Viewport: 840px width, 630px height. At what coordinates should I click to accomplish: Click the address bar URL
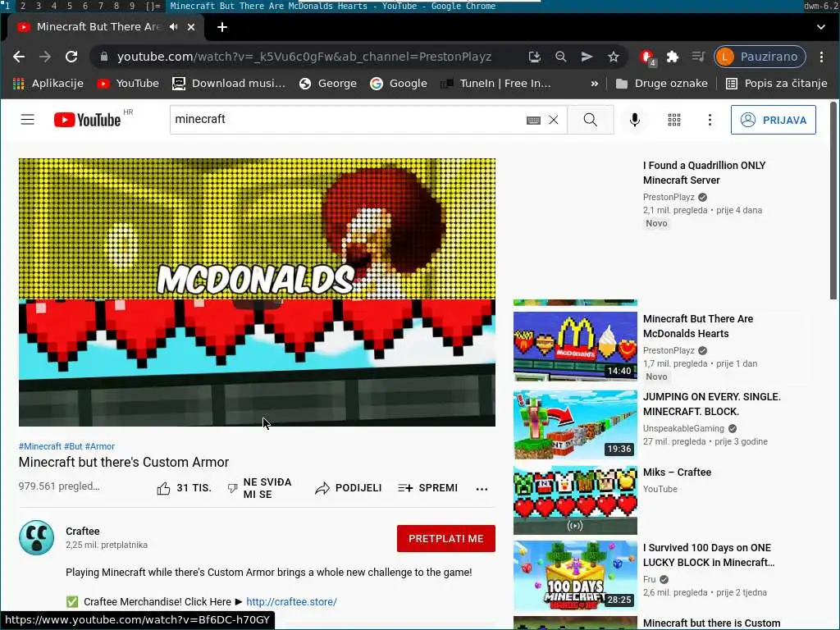[x=304, y=57]
